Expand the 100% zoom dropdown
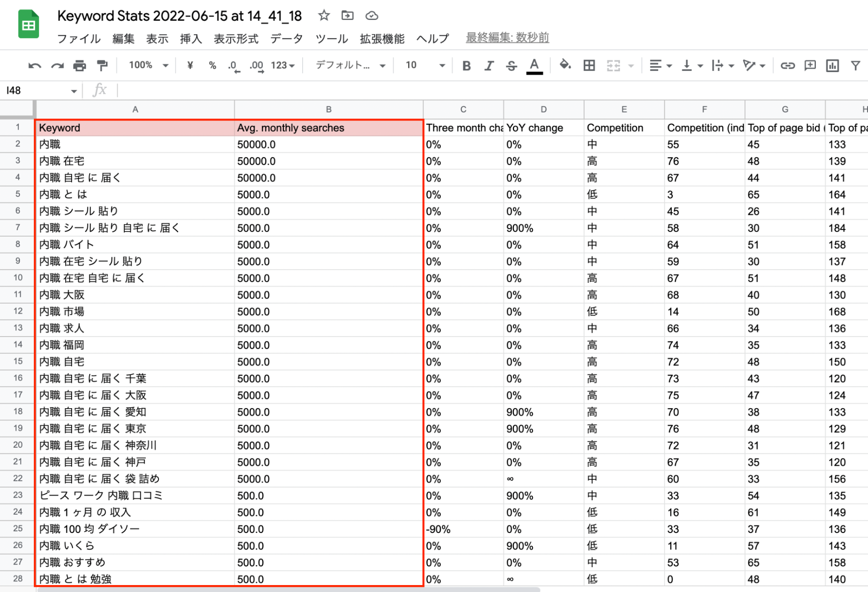The width and height of the screenshot is (868, 592). coord(148,66)
